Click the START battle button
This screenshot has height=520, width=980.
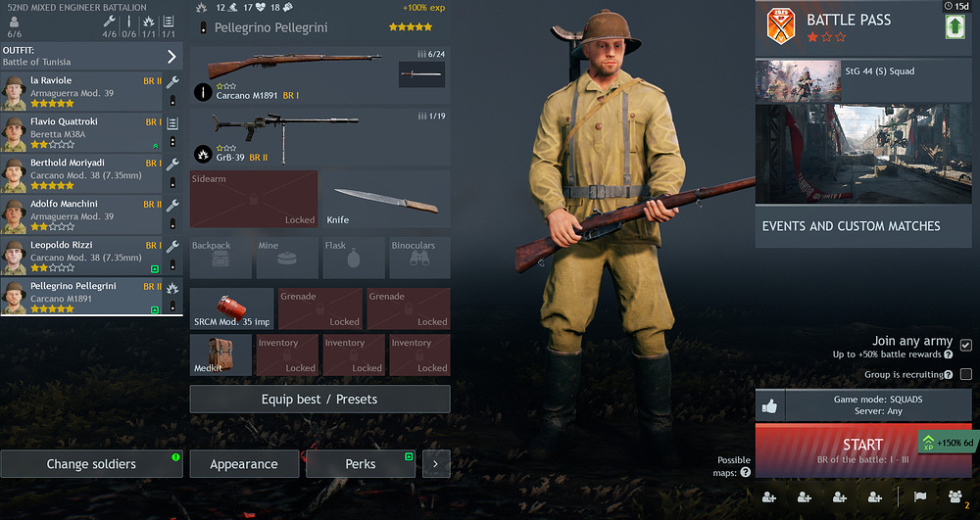[863, 450]
